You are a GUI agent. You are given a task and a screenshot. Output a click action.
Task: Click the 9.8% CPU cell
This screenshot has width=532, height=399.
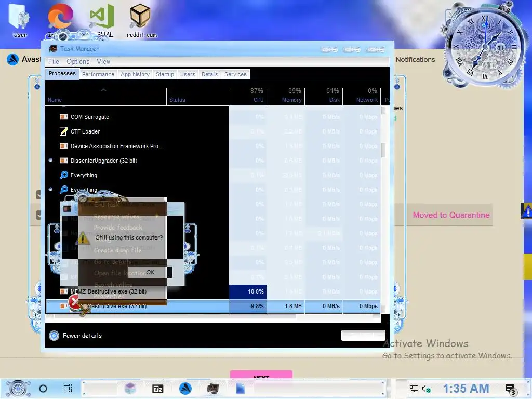click(x=248, y=306)
